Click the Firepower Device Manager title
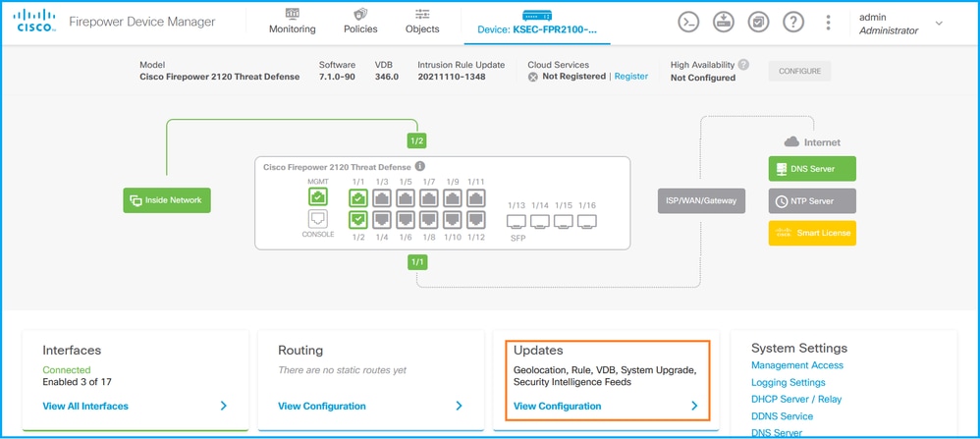The width and height of the screenshot is (980, 439). tap(141, 22)
